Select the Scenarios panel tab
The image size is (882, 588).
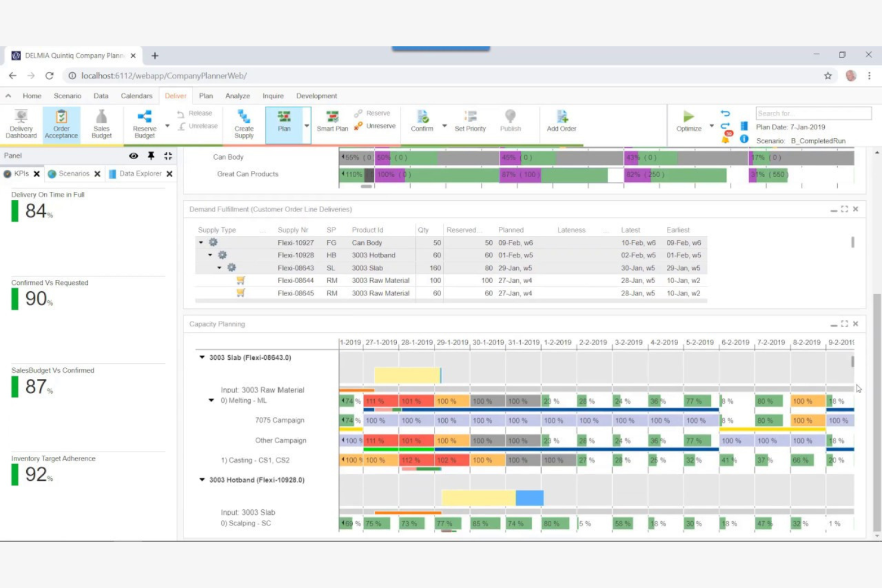(x=74, y=173)
